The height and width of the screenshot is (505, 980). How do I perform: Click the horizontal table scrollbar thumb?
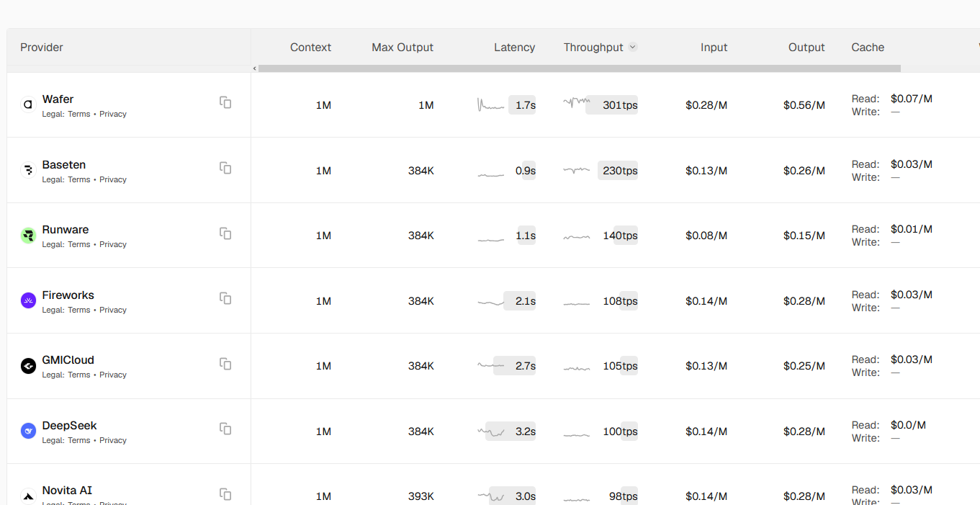(x=580, y=68)
